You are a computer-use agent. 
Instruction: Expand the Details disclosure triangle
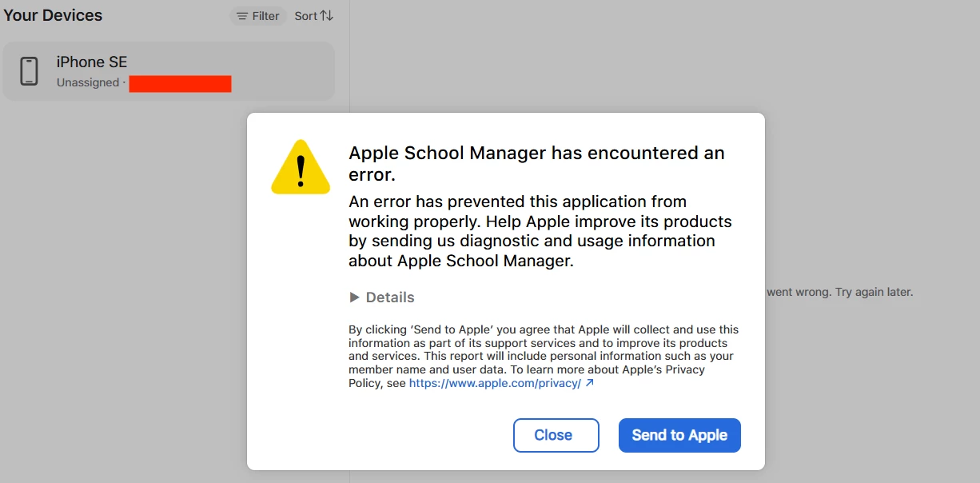(x=355, y=297)
